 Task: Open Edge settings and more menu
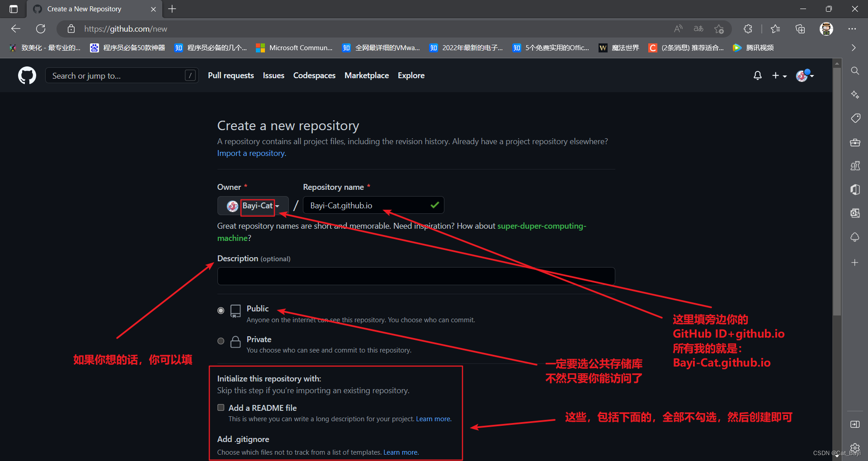tap(852, 29)
